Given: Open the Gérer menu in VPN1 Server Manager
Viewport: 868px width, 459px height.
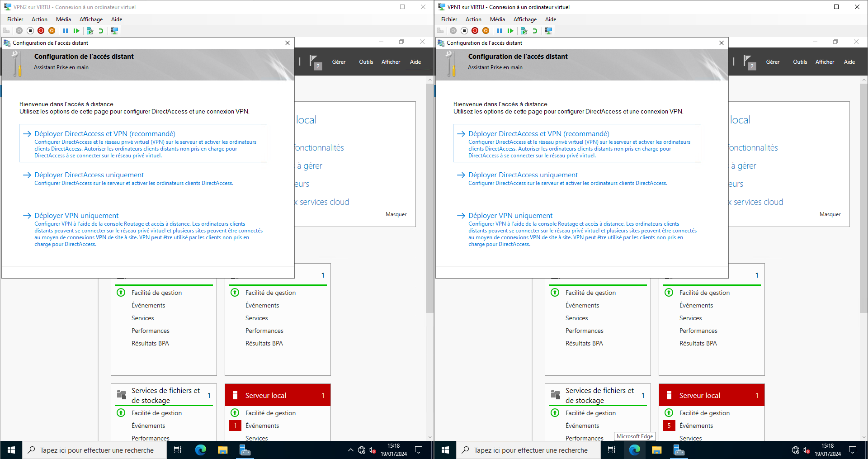Looking at the screenshot, I should [773, 62].
